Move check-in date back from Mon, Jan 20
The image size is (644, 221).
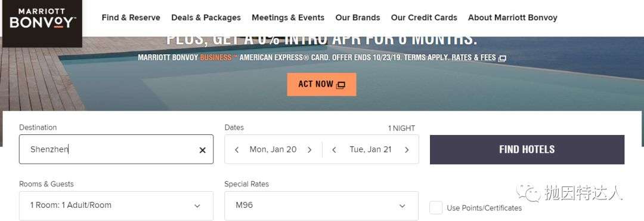[237, 150]
